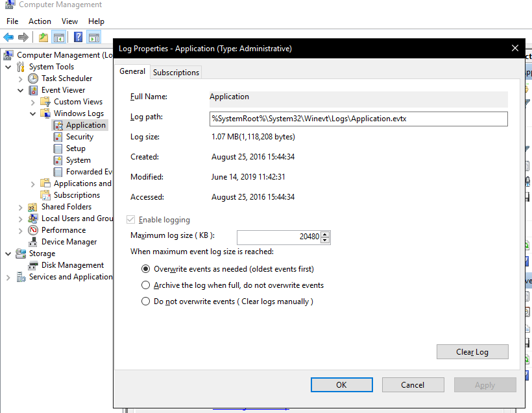Select 'Do not overwrite events' option
Screen dimensions: 532x413
145,300
